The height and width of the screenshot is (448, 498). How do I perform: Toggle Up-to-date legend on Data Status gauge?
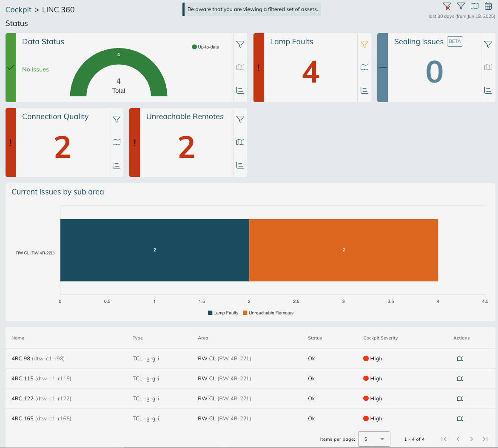(206, 47)
